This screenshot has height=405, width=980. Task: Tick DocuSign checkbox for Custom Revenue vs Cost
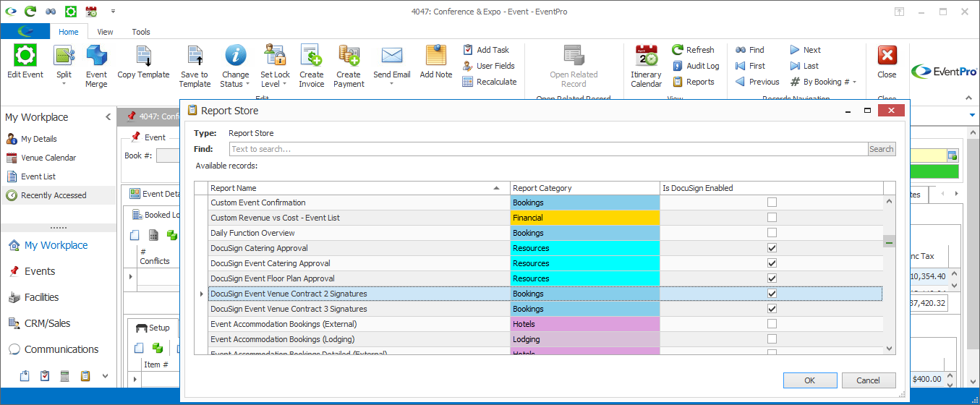[772, 218]
